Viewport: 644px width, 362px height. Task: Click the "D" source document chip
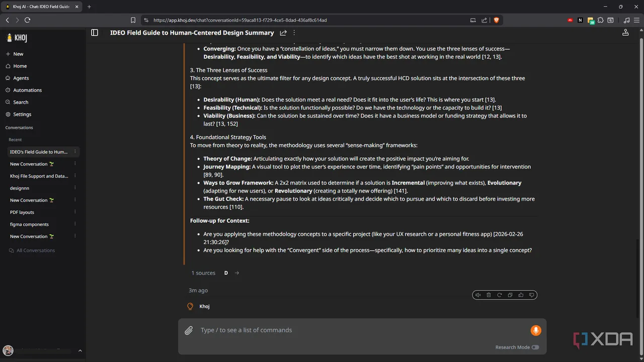coord(226,273)
